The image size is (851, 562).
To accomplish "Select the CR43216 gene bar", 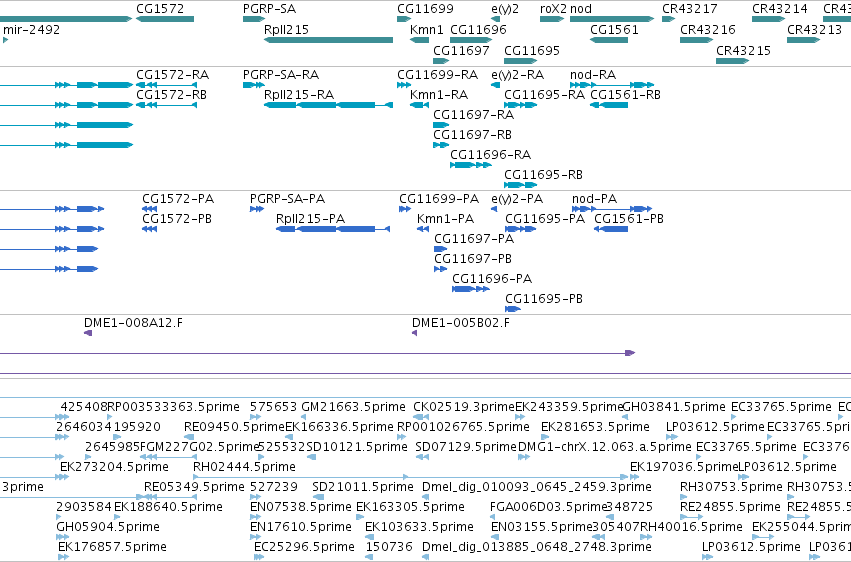I will 696,40.
